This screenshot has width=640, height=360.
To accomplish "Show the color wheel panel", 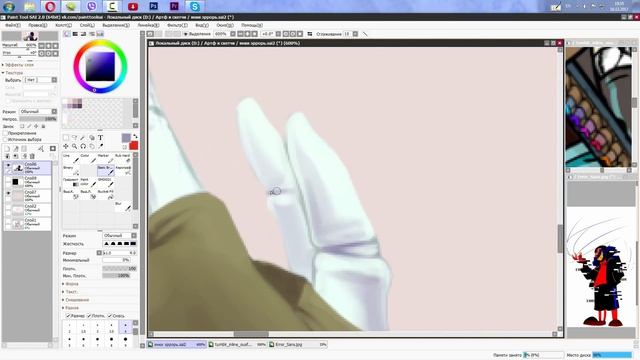I will (x=67, y=34).
